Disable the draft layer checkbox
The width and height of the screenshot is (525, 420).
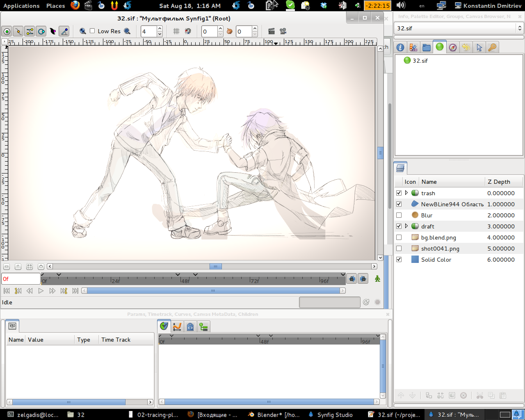point(399,226)
